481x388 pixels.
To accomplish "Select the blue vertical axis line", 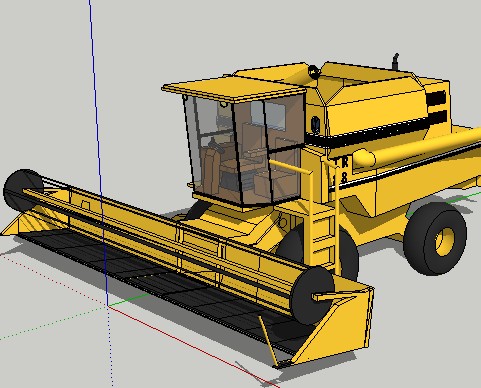I will pyautogui.click(x=98, y=152).
